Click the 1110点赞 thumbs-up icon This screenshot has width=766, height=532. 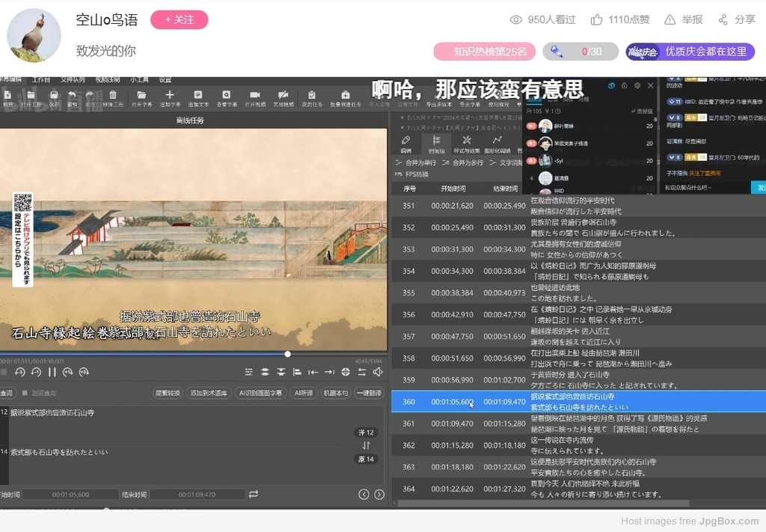(596, 19)
